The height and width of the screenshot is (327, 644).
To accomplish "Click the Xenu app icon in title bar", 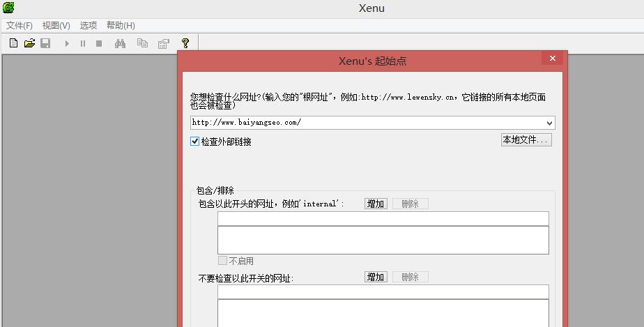I will (x=8, y=8).
